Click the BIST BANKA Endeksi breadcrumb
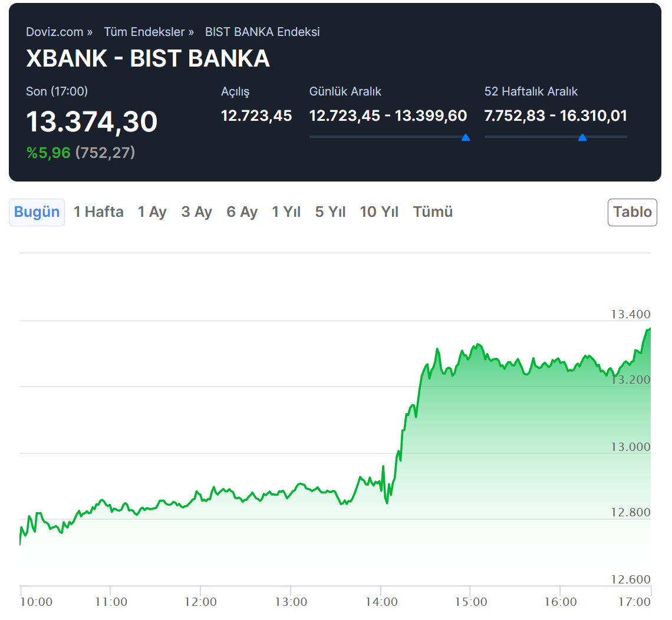This screenshot has height=620, width=672. [x=262, y=32]
